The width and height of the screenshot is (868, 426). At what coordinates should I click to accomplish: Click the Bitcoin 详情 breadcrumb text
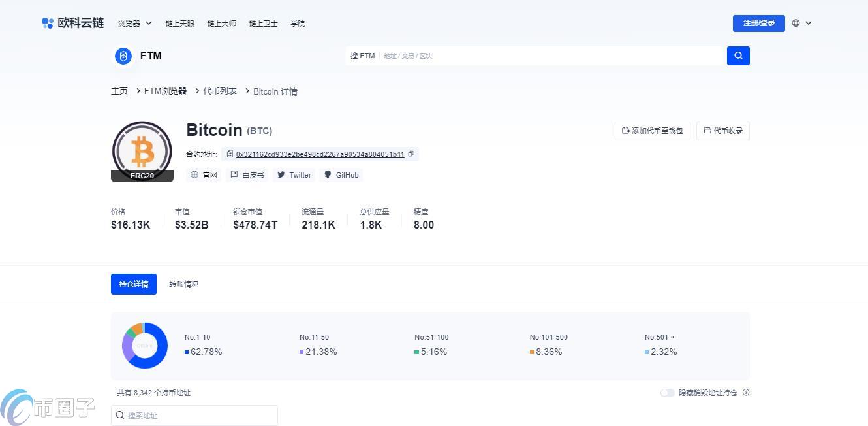[x=275, y=91]
